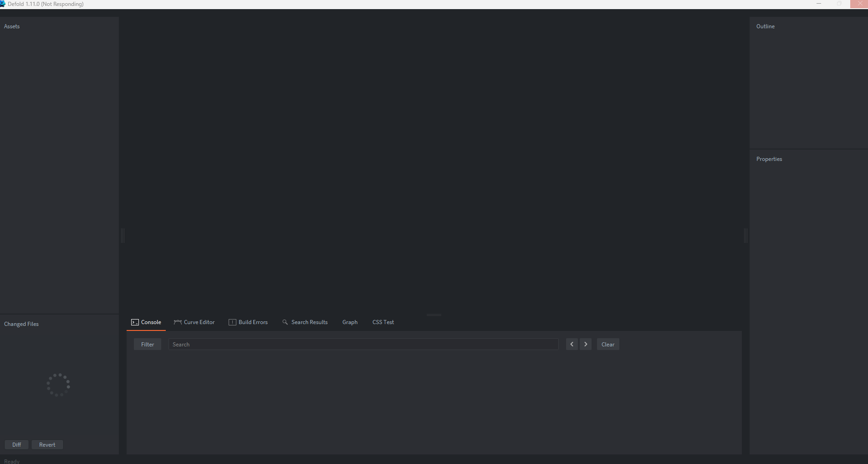Viewport: 868px width, 464px height.
Task: Click the Revert button under Changed Files
Action: pos(47,444)
